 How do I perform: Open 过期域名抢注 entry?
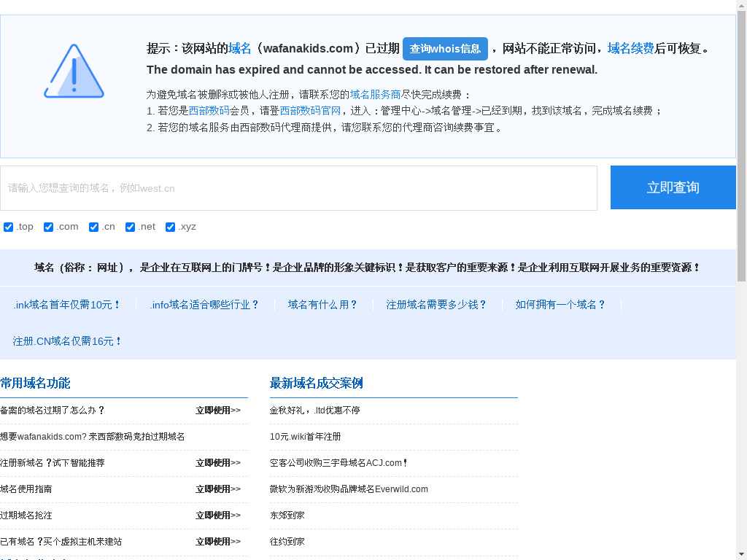coord(26,515)
